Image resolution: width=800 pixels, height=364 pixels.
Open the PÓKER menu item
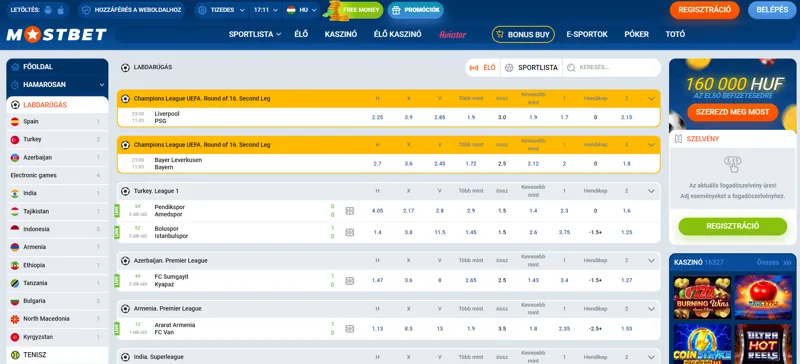tap(636, 35)
